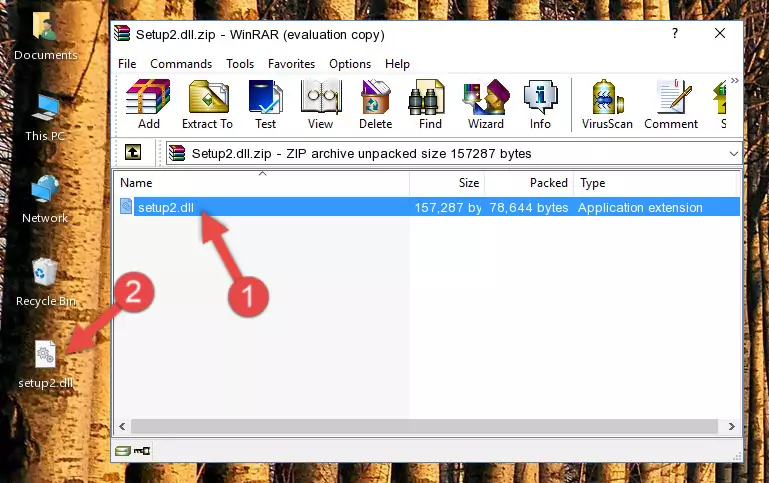Viewport: 769px width, 483px height.
Task: Select the This PC desktop icon
Action: tap(45, 117)
